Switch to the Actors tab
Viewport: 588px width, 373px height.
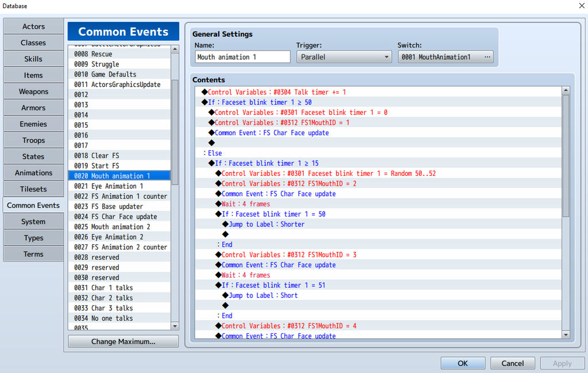pos(33,26)
